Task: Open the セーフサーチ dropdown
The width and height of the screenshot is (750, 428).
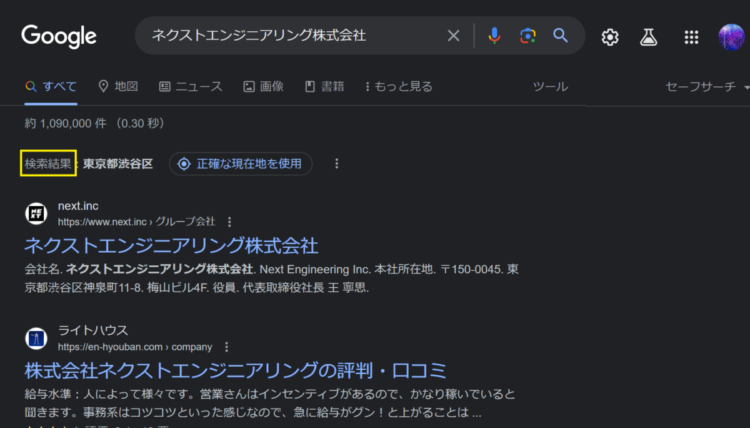Action: click(707, 87)
